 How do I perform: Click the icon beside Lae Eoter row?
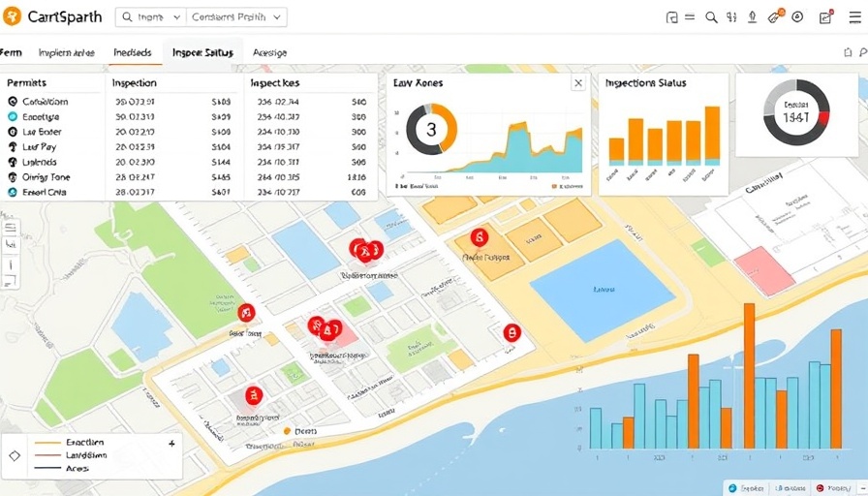pos(13,132)
